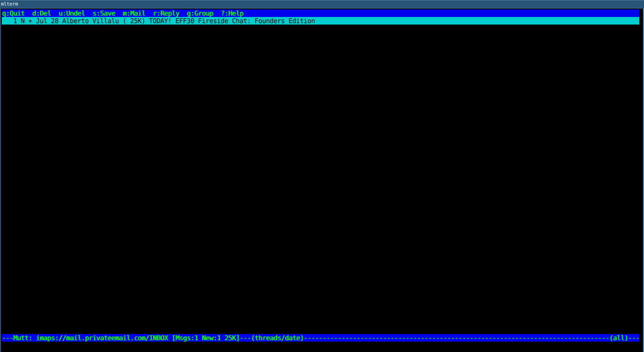Image resolution: width=644 pixels, height=352 pixels.
Task: Select the d:Del option
Action: 41,13
